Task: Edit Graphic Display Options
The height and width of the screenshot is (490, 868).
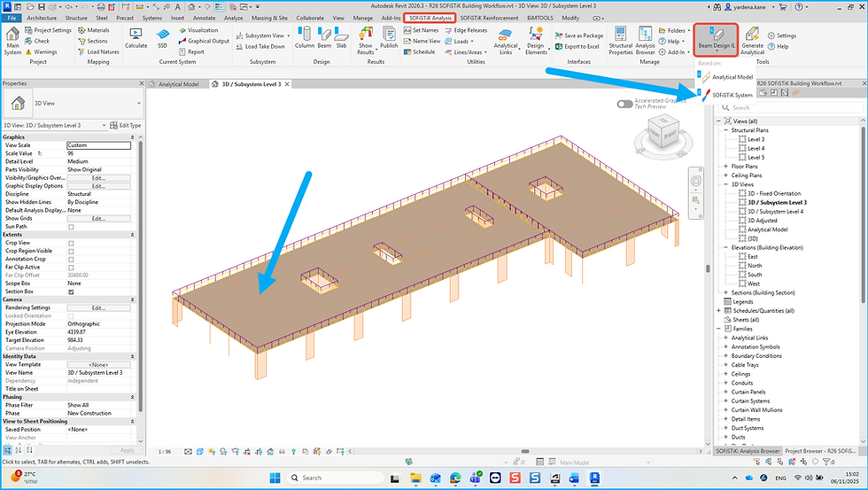Action: pyautogui.click(x=98, y=187)
